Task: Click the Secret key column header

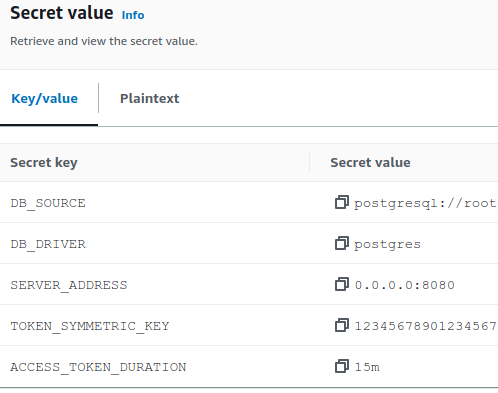Action: (44, 163)
